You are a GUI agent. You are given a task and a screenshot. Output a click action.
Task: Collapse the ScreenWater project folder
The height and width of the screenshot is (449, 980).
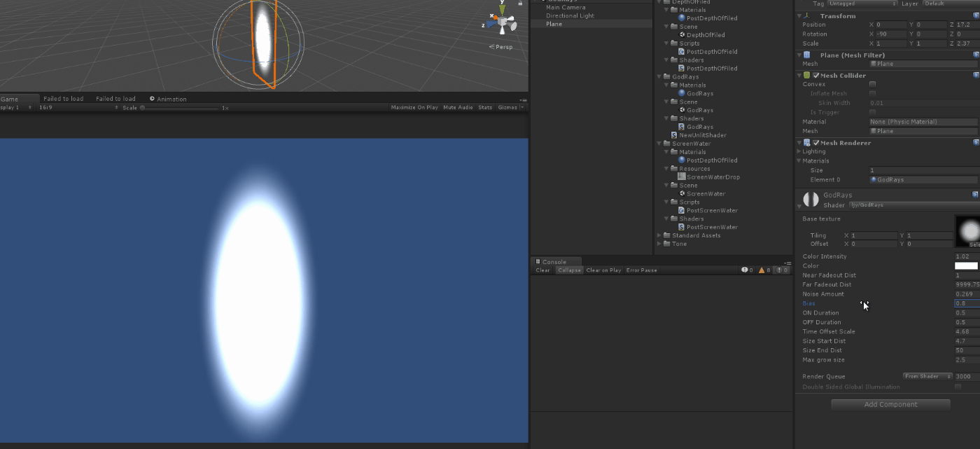coord(659,144)
